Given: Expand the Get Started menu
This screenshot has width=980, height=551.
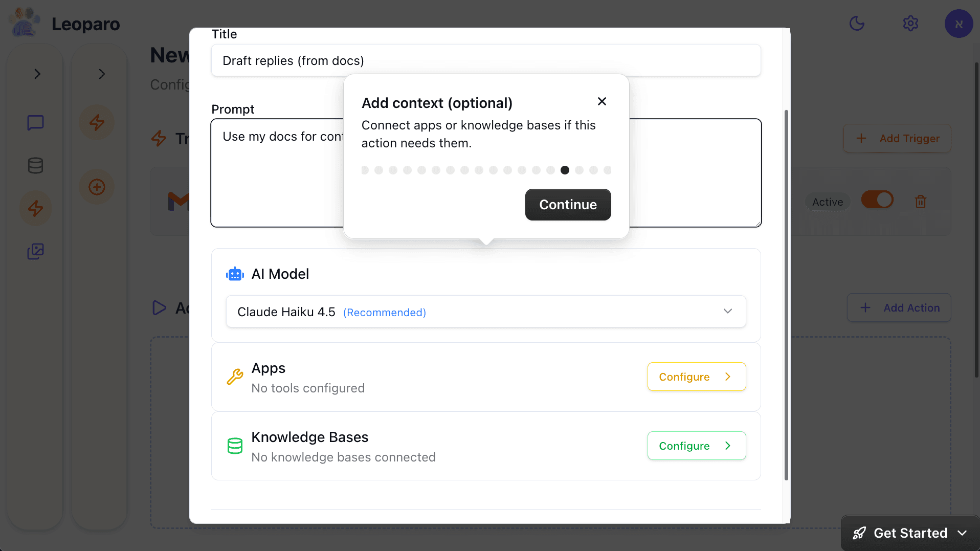Looking at the screenshot, I should tap(910, 533).
